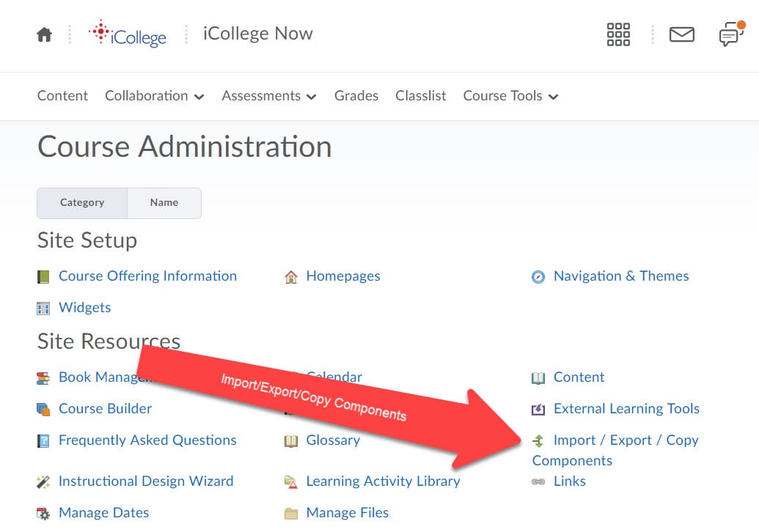759x532 pixels.
Task: Click the Course Builder icon
Action: coord(43,410)
